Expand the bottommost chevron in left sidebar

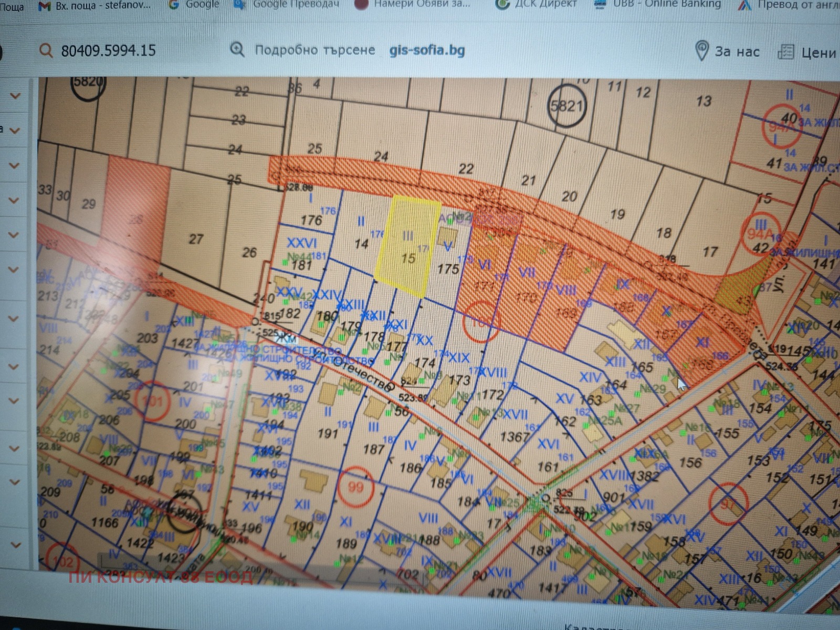[x=15, y=545]
